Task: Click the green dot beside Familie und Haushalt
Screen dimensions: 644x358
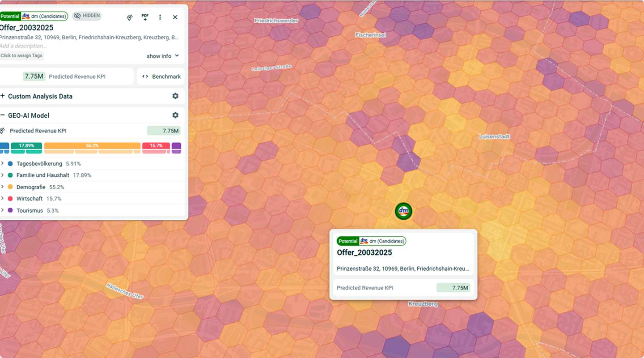Action: 10,175
